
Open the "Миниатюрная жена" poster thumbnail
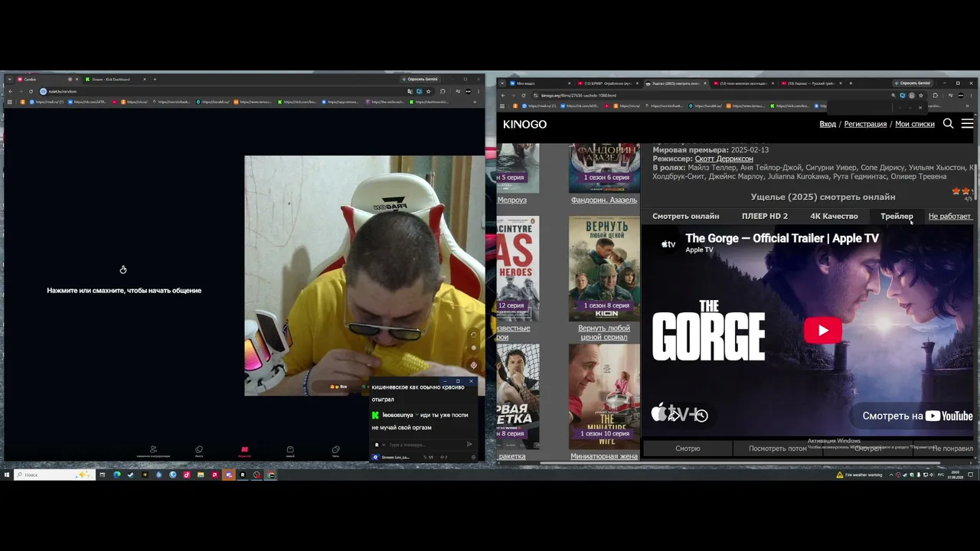click(x=604, y=396)
